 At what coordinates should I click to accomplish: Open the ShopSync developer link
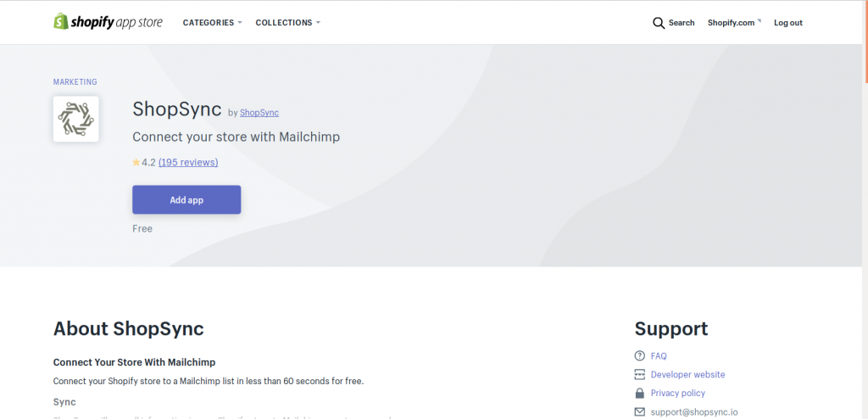(x=259, y=113)
